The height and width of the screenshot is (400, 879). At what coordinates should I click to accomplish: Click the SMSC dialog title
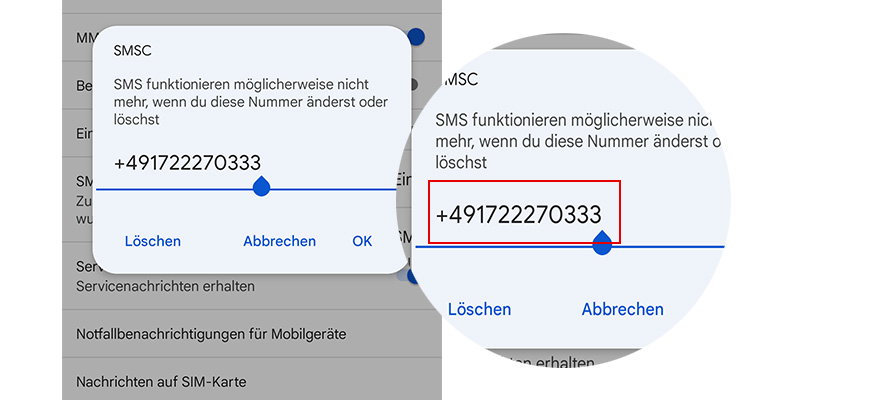(132, 50)
